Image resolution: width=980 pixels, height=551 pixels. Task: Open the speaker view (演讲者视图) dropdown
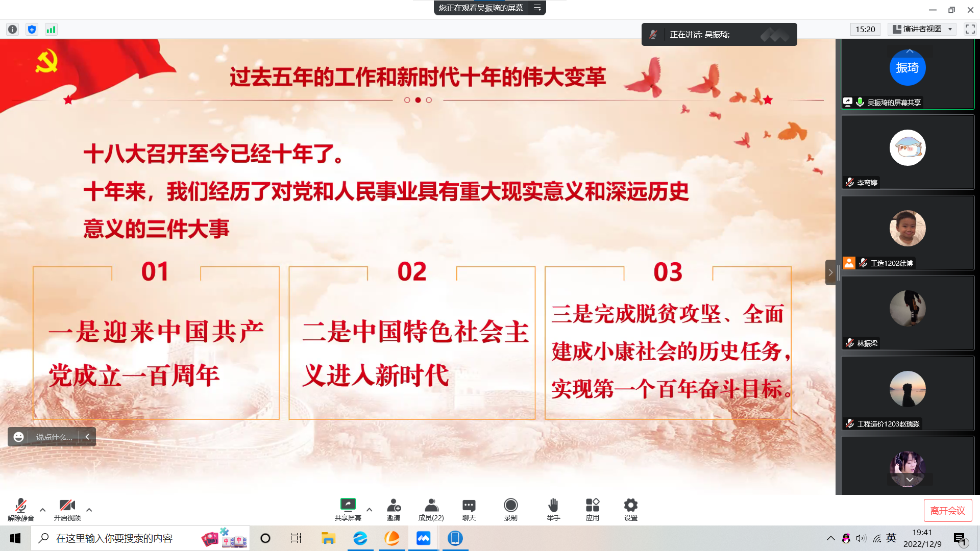[922, 30]
